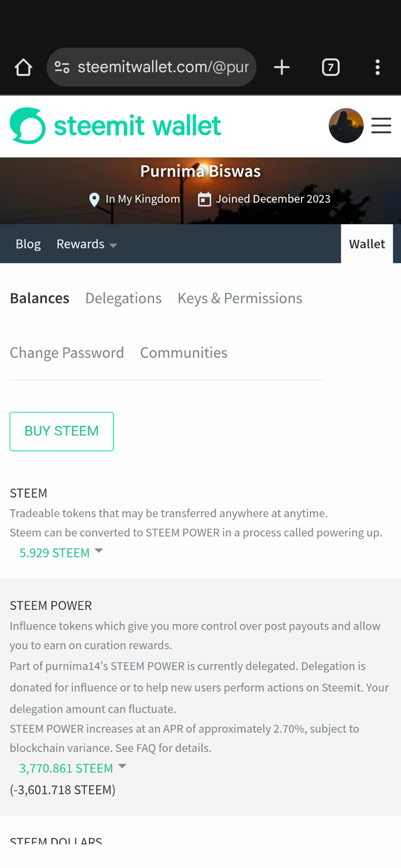Go to the Blog tab
This screenshot has height=868, width=401.
[28, 244]
